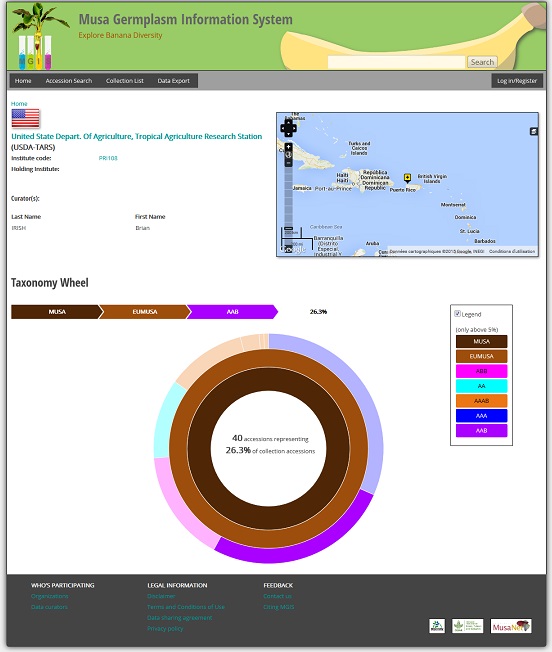The width and height of the screenshot is (552, 652).
Task: Open the PRI103 institute code link
Action: 108,158
